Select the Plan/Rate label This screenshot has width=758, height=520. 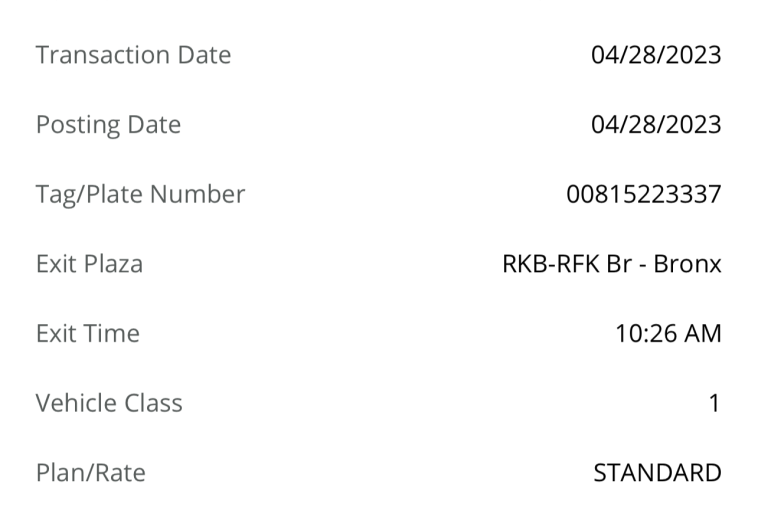click(x=91, y=473)
